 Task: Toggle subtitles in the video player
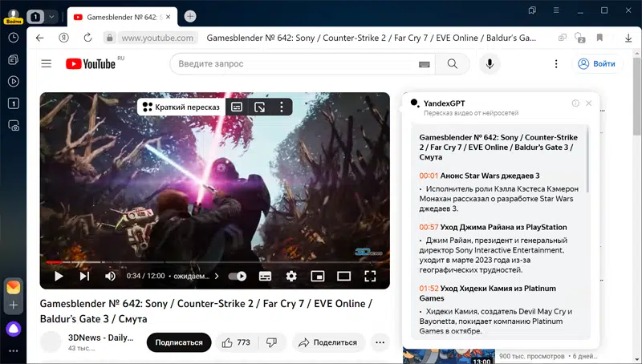(x=265, y=276)
